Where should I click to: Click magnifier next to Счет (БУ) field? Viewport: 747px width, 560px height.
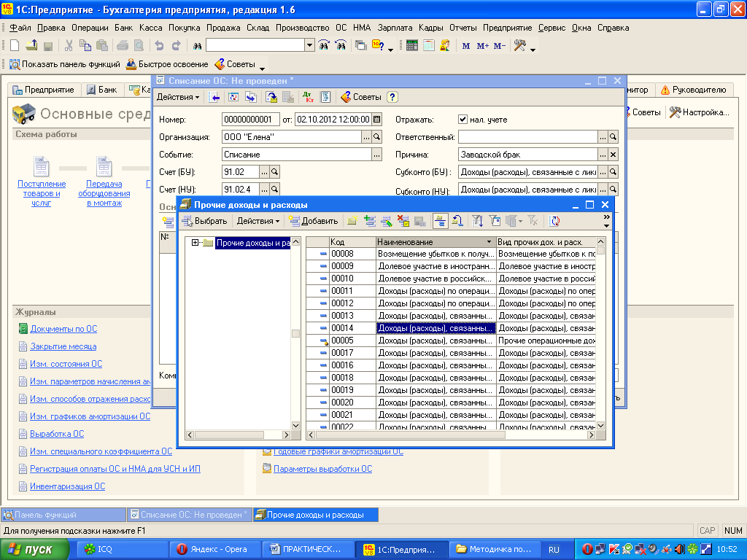pos(275,172)
